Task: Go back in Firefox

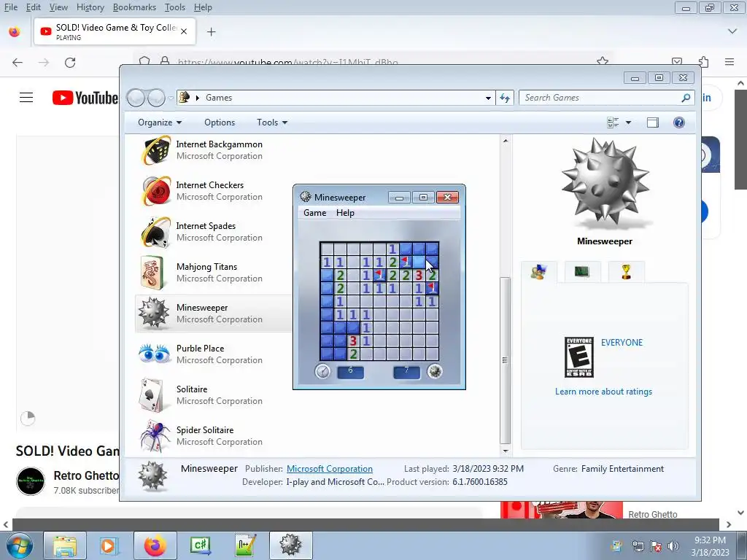Action: (18, 63)
